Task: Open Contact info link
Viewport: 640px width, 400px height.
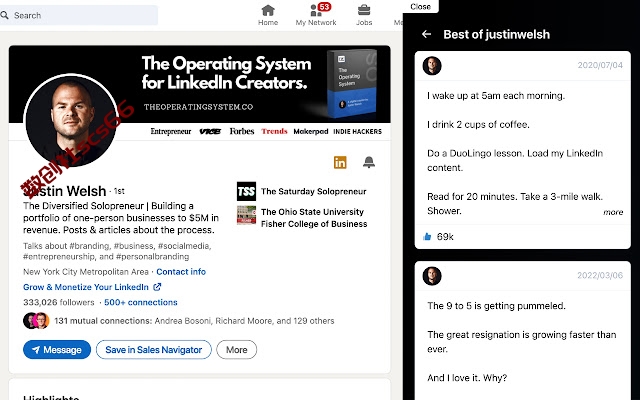Action: pos(181,272)
